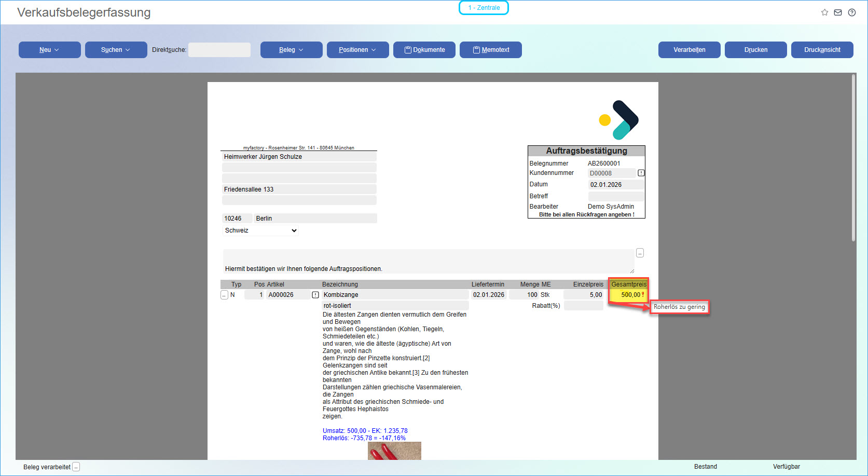Open the Druckansicht preview button
This screenshot has height=476, width=868.
822,50
